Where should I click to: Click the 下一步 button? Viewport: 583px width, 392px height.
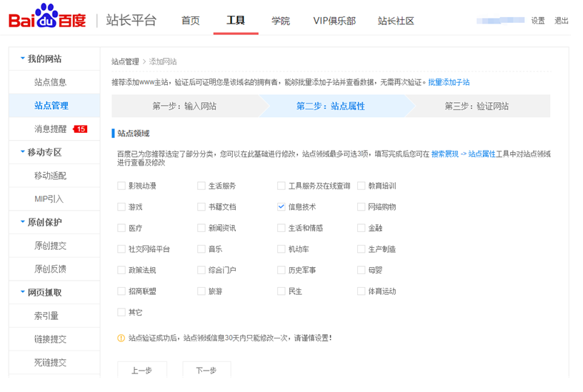click(206, 370)
